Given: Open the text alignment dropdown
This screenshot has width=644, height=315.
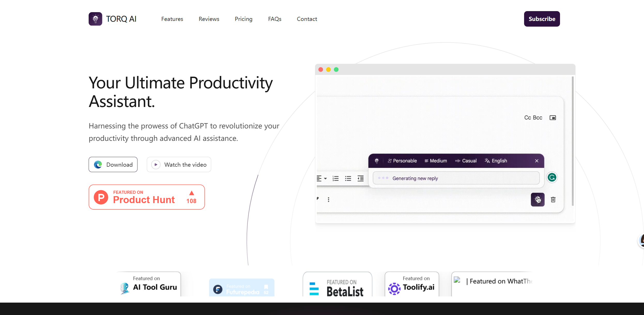Looking at the screenshot, I should point(322,179).
